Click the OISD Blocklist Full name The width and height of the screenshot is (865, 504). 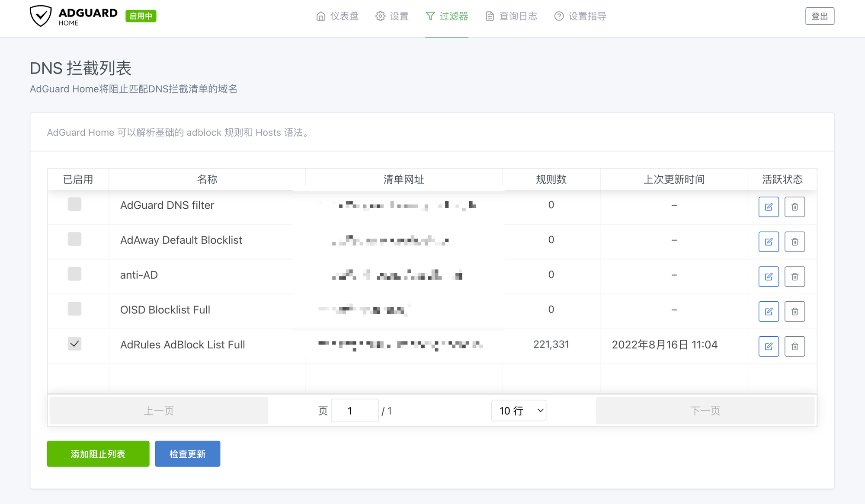click(x=165, y=310)
